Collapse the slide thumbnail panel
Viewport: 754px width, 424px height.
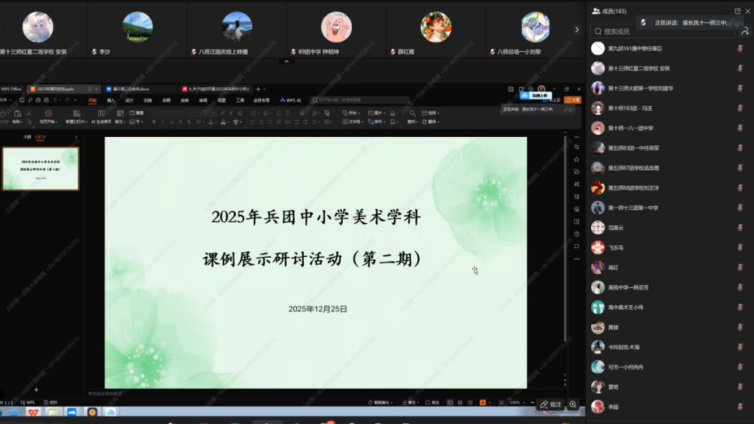point(76,137)
